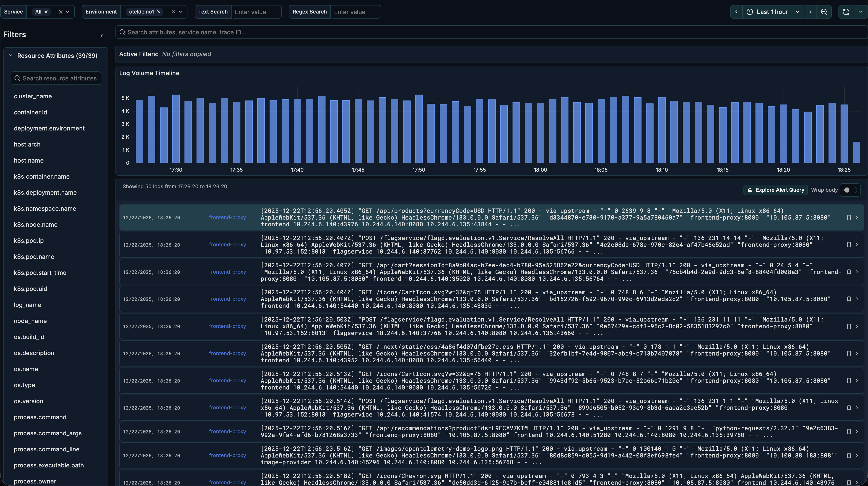Click the Search attributes input field
Screen dimensions: 868x486
click(x=303, y=32)
